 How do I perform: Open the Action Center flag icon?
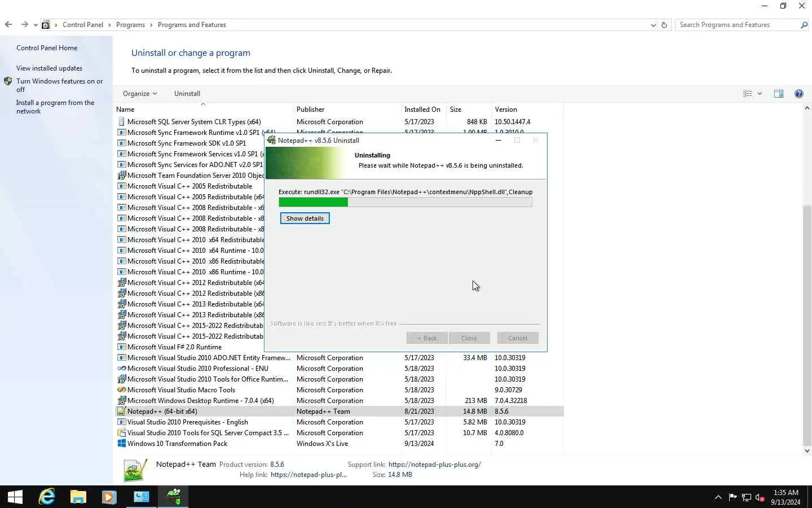[732, 497]
